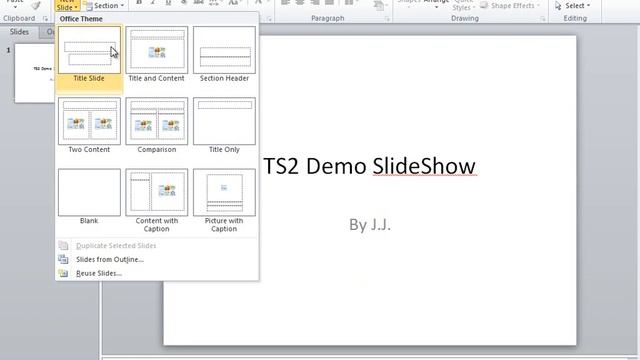Collapse the New Slide dropdown button
This screenshot has height=360, width=640.
coord(67,6)
